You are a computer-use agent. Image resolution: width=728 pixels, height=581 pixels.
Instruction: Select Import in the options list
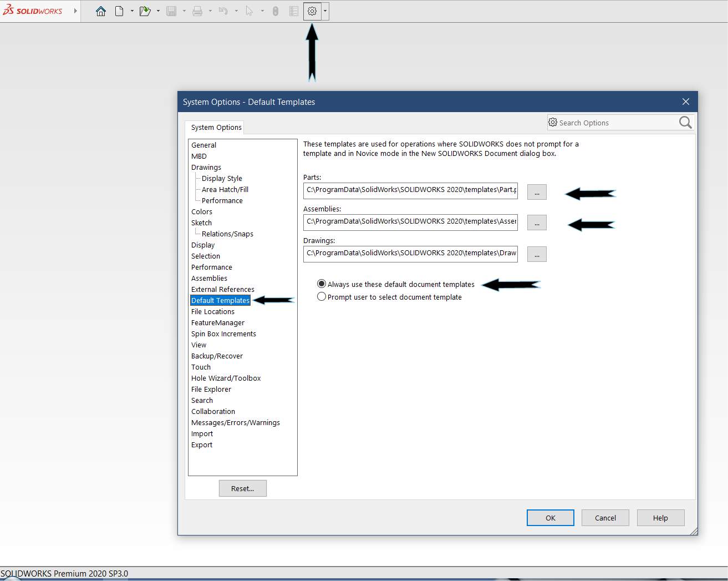[202, 433]
